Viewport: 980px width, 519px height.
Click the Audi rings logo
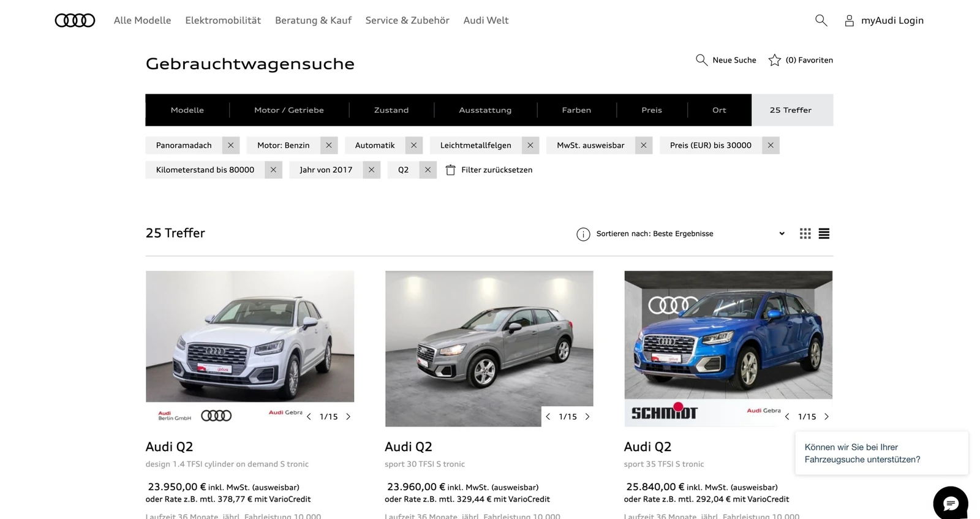click(75, 20)
